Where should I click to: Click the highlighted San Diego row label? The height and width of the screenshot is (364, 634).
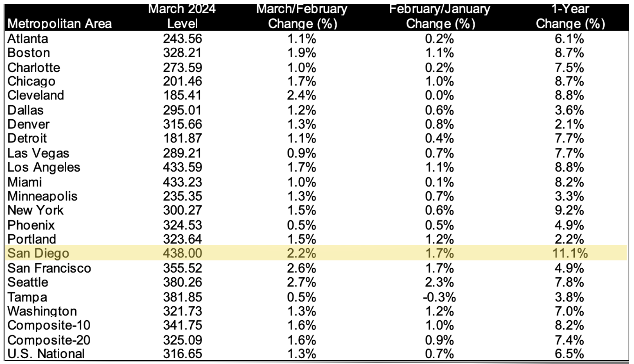pos(38,253)
